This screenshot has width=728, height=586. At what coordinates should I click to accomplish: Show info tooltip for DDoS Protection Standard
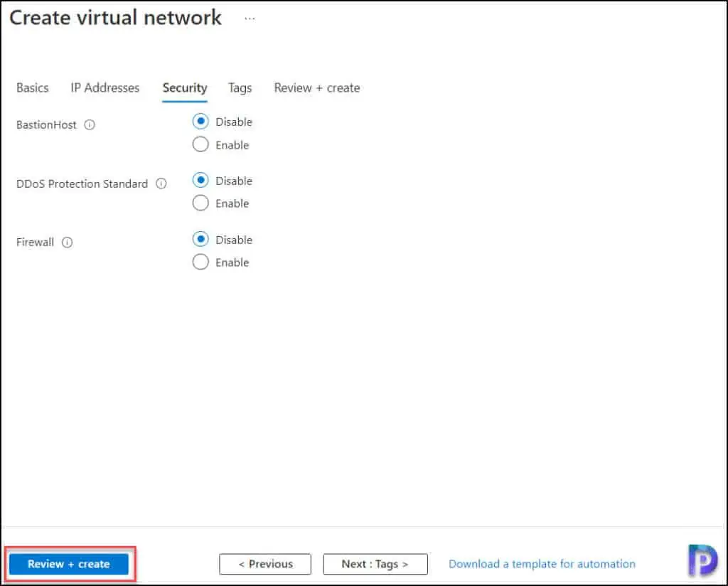coord(161,184)
